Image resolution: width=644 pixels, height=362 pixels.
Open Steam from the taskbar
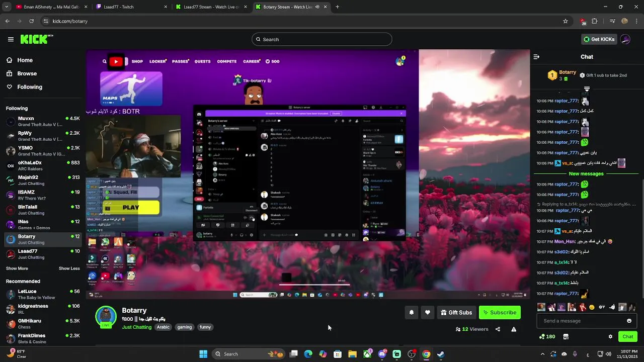click(441, 354)
